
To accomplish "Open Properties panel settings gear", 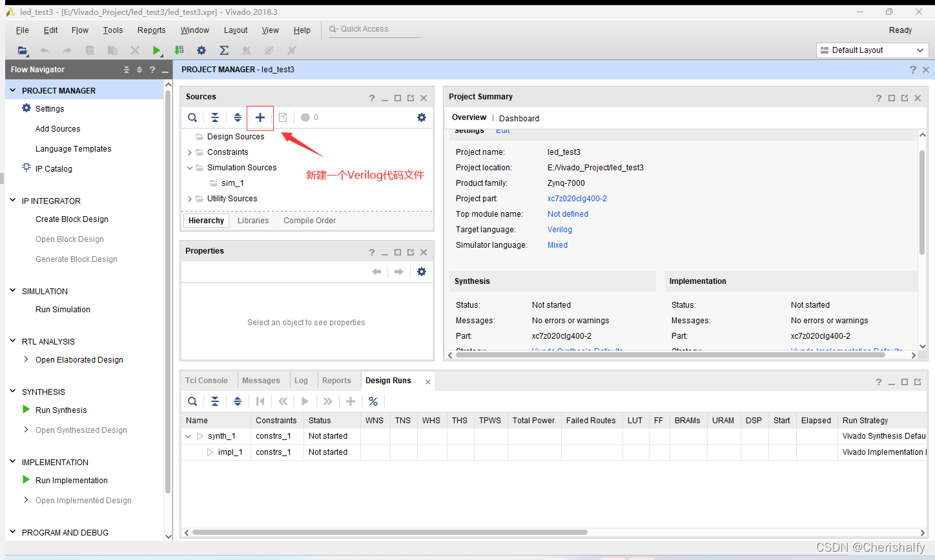I will 422,272.
